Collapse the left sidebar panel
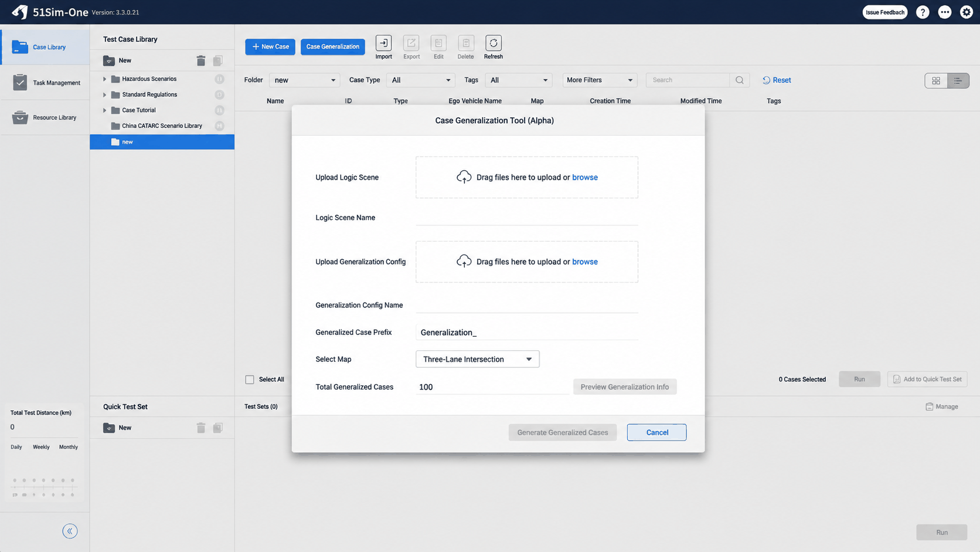 click(x=70, y=531)
